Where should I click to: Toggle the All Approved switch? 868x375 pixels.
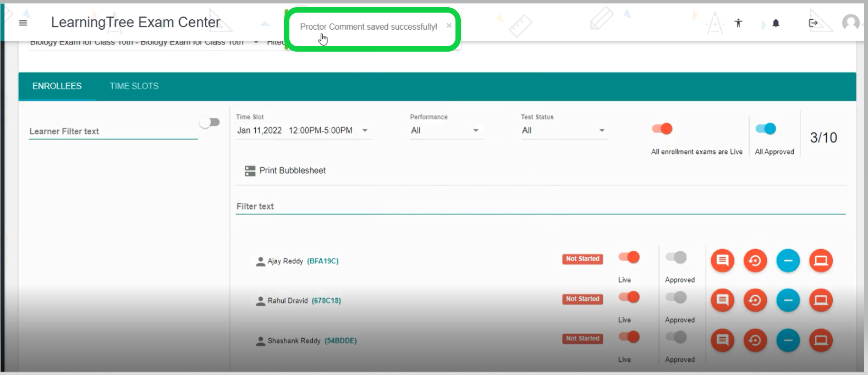(x=766, y=129)
